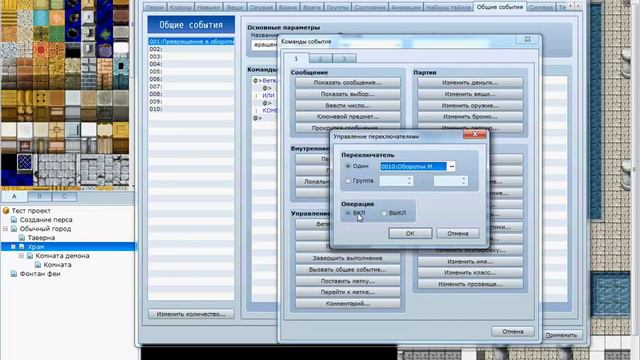This screenshot has width=640, height=360.
Task: Click the Тест проект project icon in map tree
Action: [6, 211]
